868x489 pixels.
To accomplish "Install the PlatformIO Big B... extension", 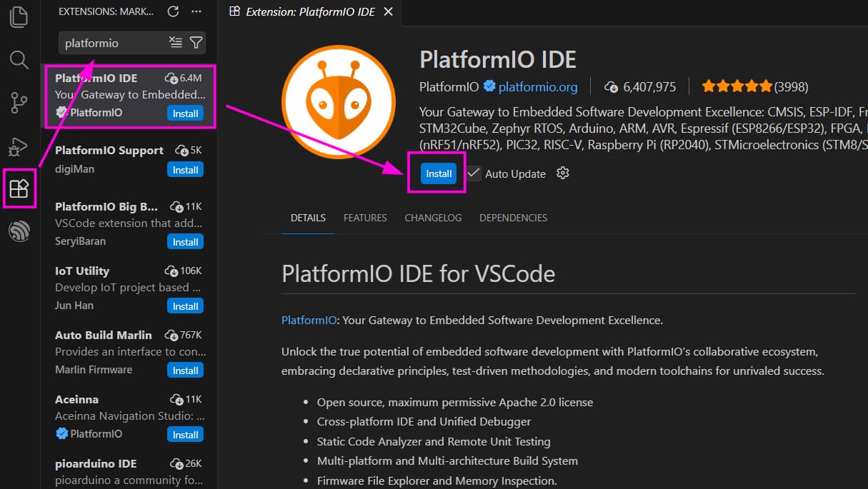I will coord(186,242).
